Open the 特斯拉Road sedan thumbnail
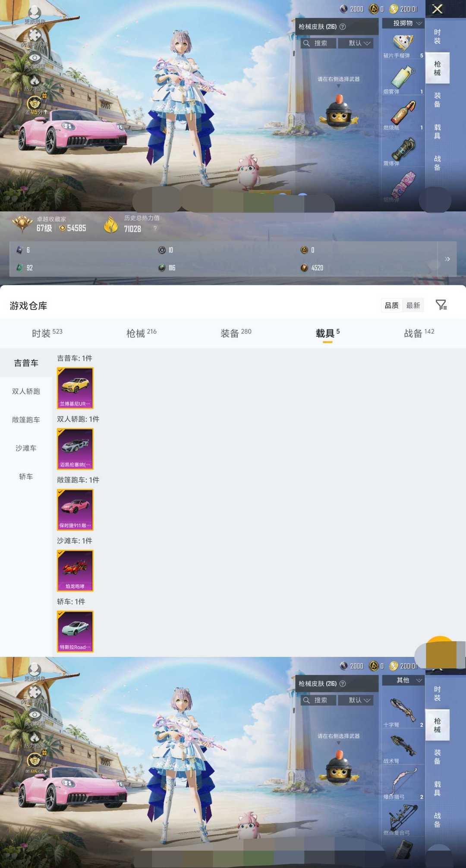The image size is (466, 868). point(75,631)
